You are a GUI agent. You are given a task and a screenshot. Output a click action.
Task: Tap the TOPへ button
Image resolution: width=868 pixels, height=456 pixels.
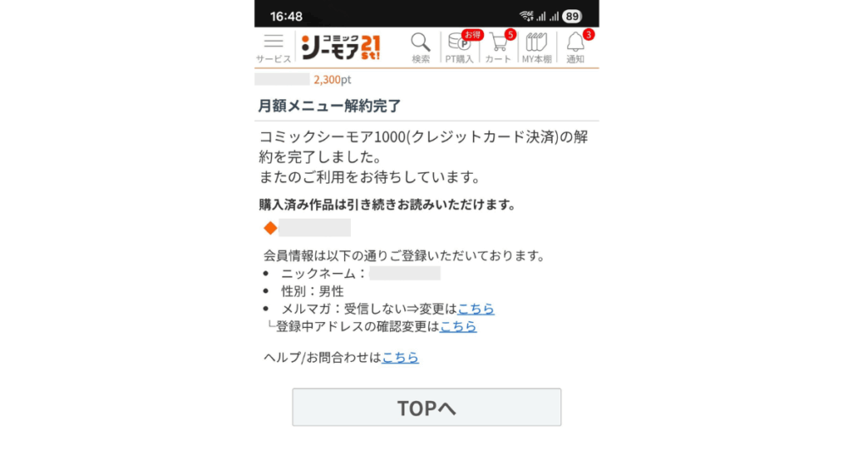coord(427,408)
